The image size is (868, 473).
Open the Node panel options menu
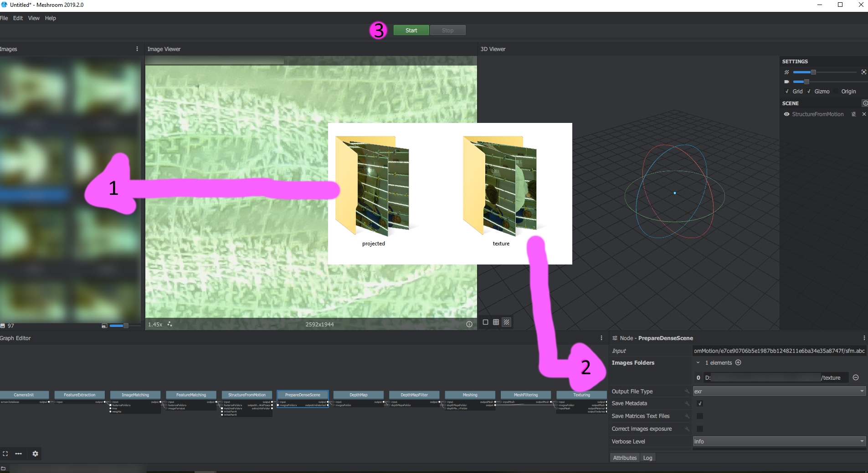[x=864, y=338]
